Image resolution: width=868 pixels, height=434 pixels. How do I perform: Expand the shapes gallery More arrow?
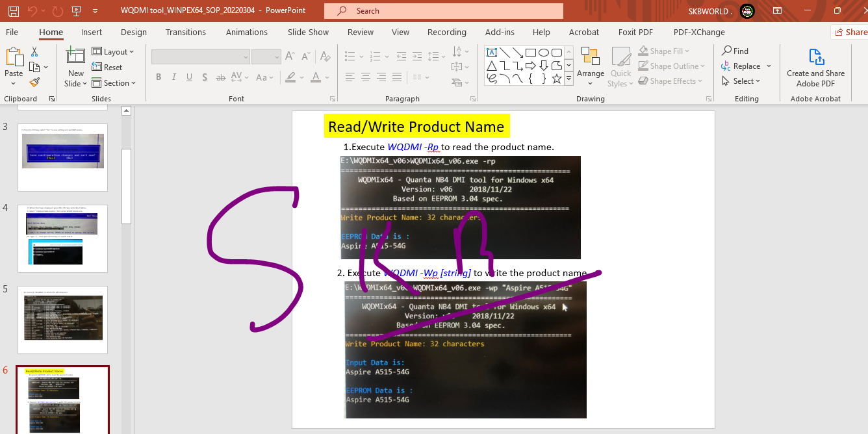point(569,79)
